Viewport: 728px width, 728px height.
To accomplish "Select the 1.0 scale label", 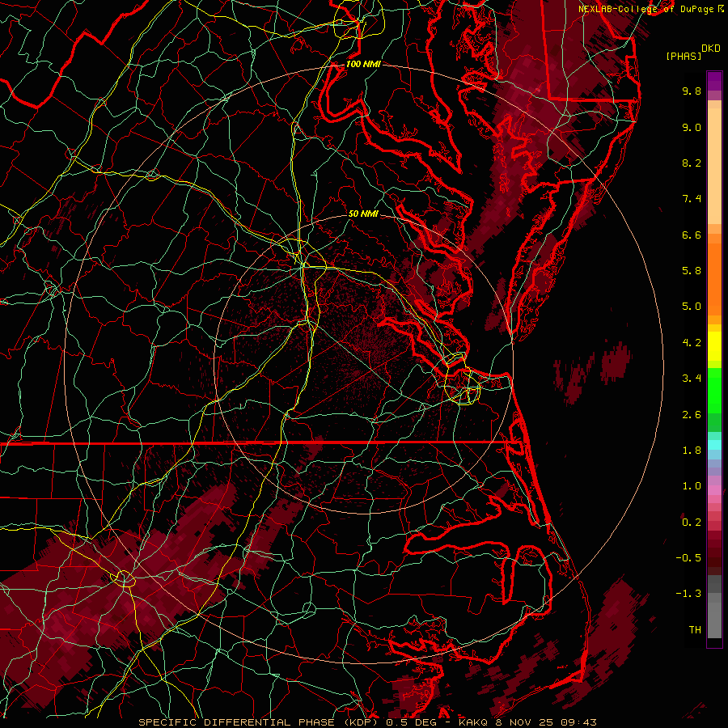I will (x=692, y=486).
